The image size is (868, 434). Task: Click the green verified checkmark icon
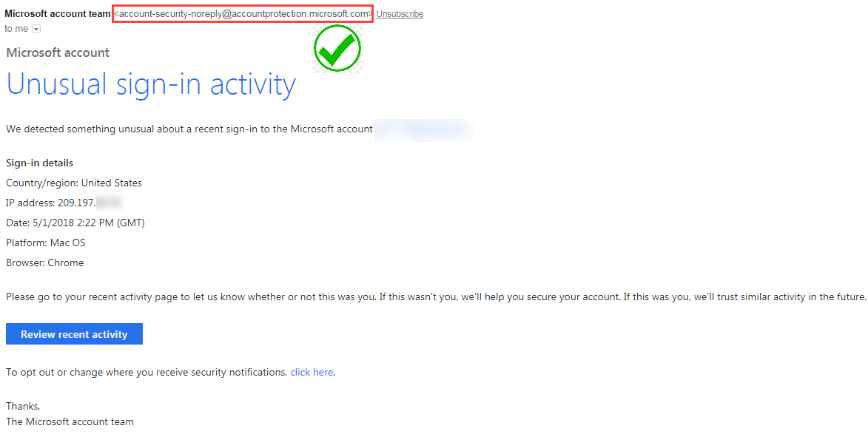tap(337, 48)
